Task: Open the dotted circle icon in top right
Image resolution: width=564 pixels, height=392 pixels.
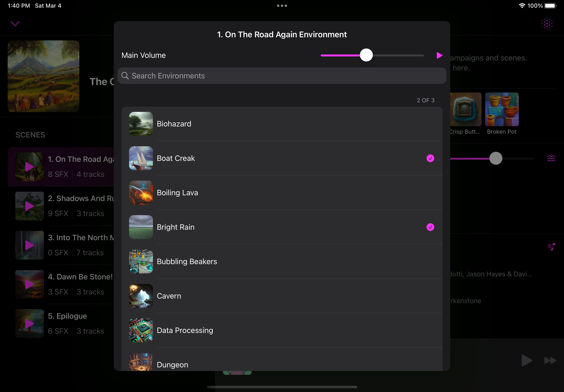Action: coord(547,24)
